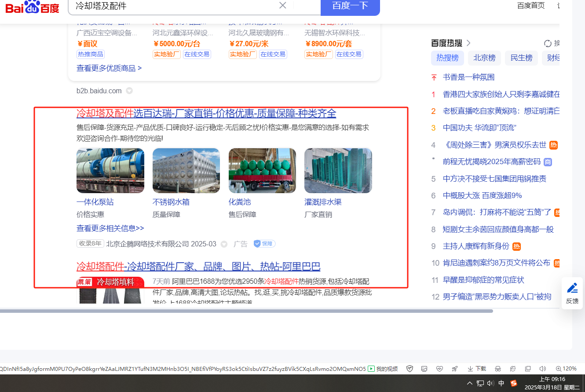Clear the search box with the X icon

(x=283, y=5)
